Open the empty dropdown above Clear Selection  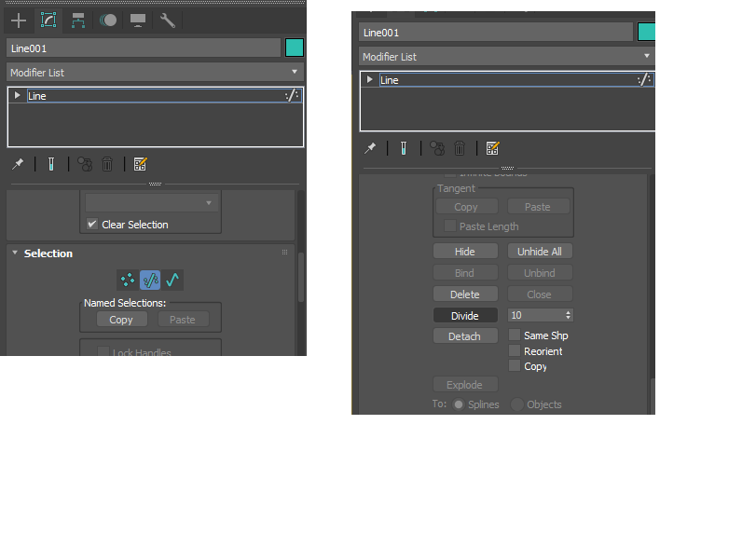click(x=151, y=203)
